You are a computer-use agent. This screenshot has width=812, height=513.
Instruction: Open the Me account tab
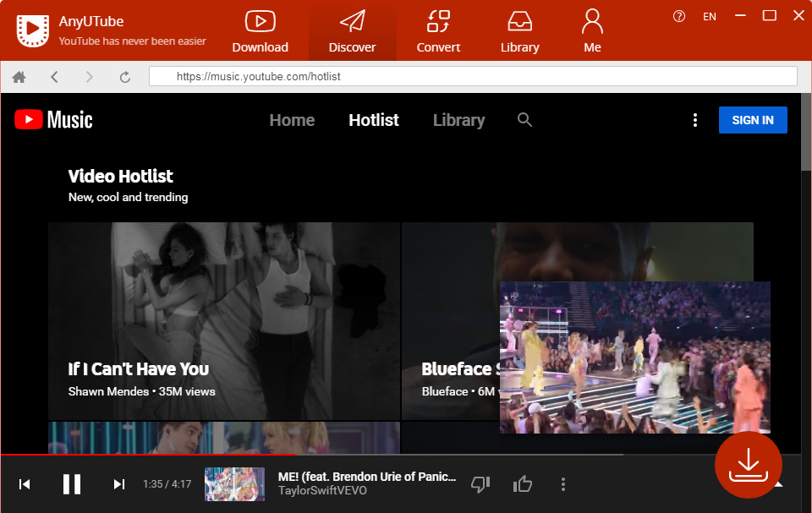tap(592, 31)
